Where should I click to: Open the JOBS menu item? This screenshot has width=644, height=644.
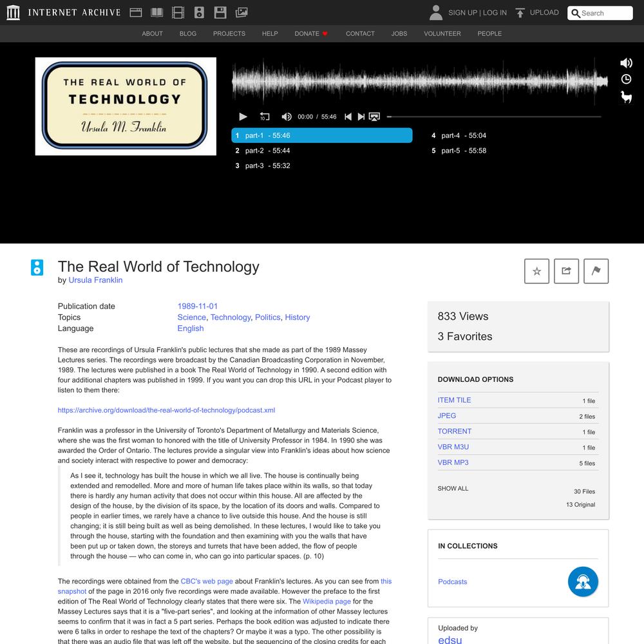tap(399, 33)
